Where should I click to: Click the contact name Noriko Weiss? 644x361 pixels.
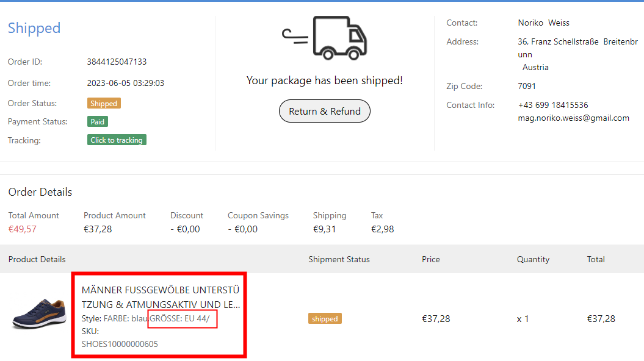pos(543,23)
